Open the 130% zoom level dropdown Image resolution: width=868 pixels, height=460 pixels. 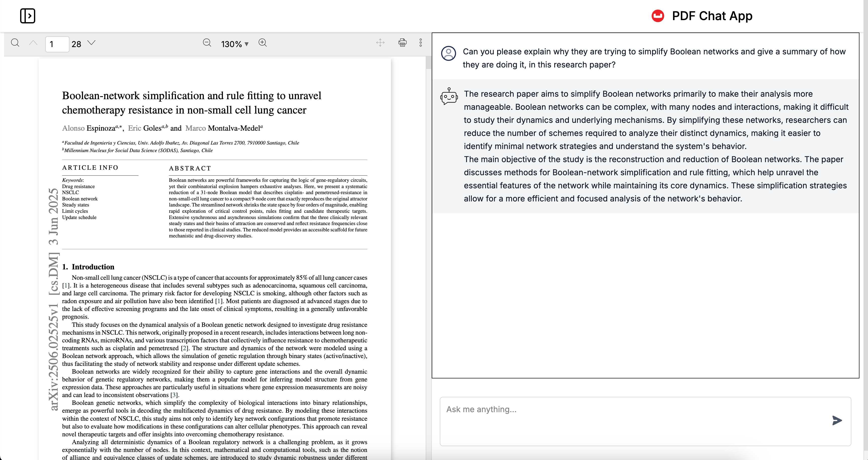pyautogui.click(x=234, y=44)
